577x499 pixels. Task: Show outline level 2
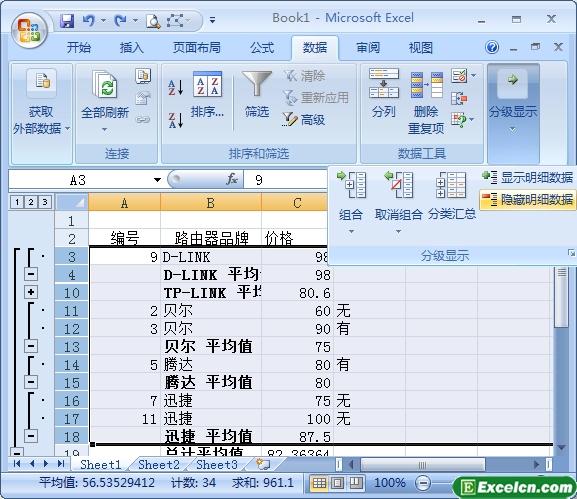(31, 202)
